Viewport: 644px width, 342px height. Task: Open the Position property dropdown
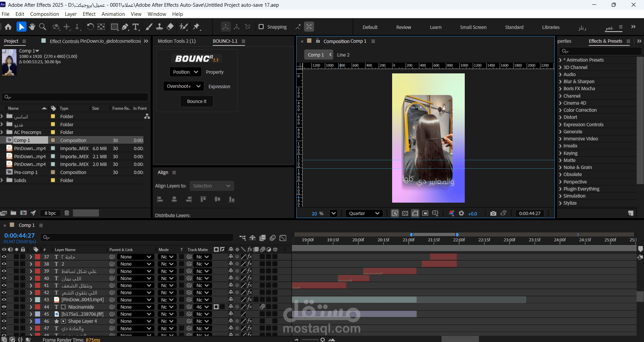click(x=185, y=72)
